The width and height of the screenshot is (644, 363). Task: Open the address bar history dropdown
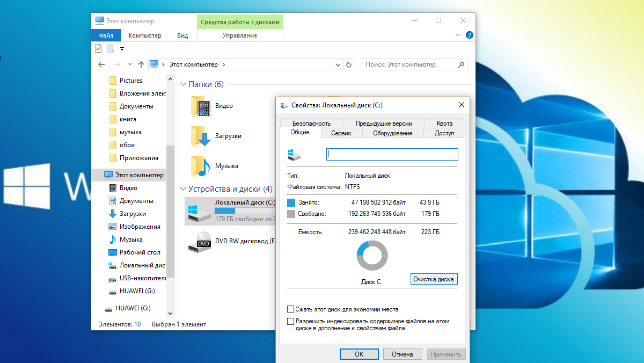point(338,64)
